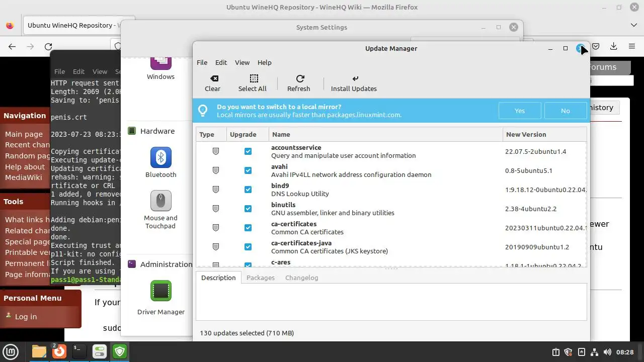Uncheck the bind9 upgrade checkbox

248,190
